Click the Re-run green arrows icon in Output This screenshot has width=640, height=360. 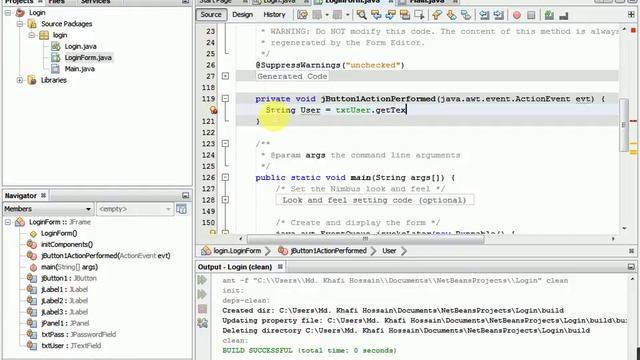point(202,280)
